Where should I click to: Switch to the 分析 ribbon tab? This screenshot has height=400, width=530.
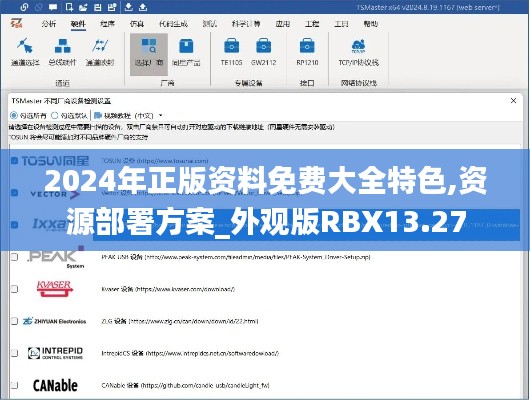tap(49, 24)
